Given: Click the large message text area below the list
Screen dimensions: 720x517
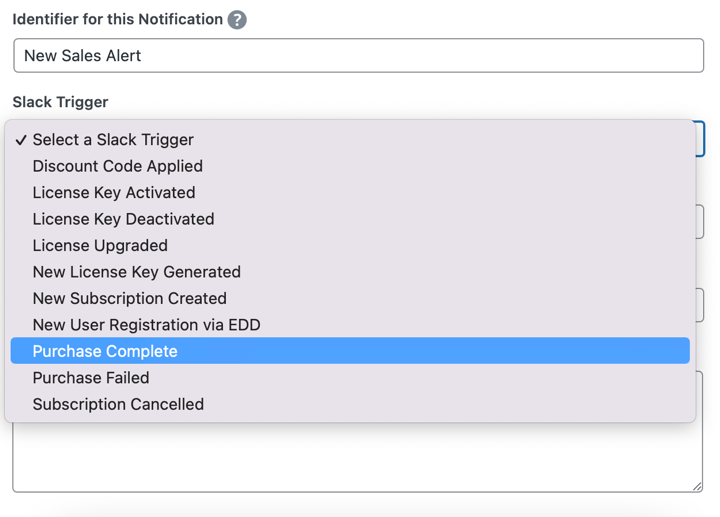Looking at the screenshot, I should click(358, 457).
